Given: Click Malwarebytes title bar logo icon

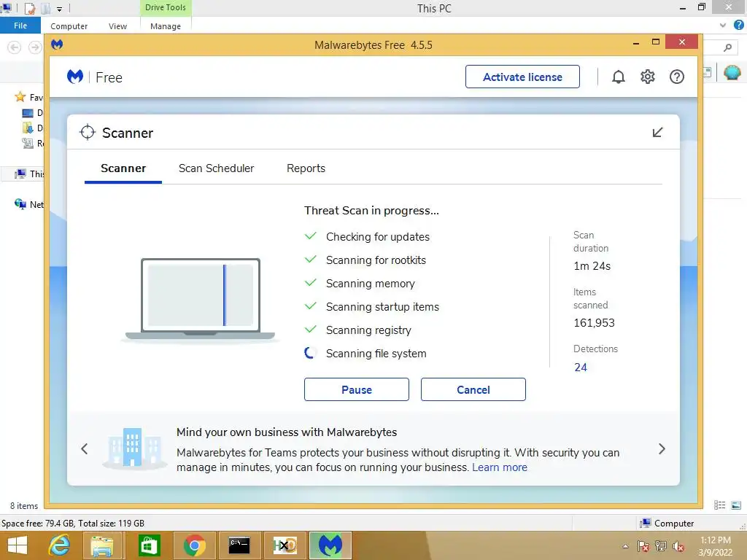Looking at the screenshot, I should (x=57, y=44).
